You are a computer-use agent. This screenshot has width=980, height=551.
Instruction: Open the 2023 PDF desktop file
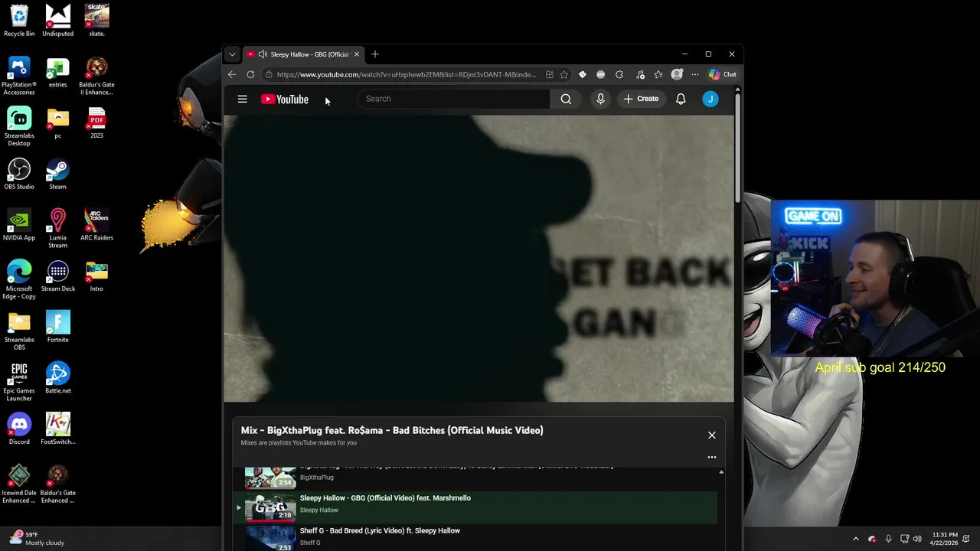[x=96, y=123]
